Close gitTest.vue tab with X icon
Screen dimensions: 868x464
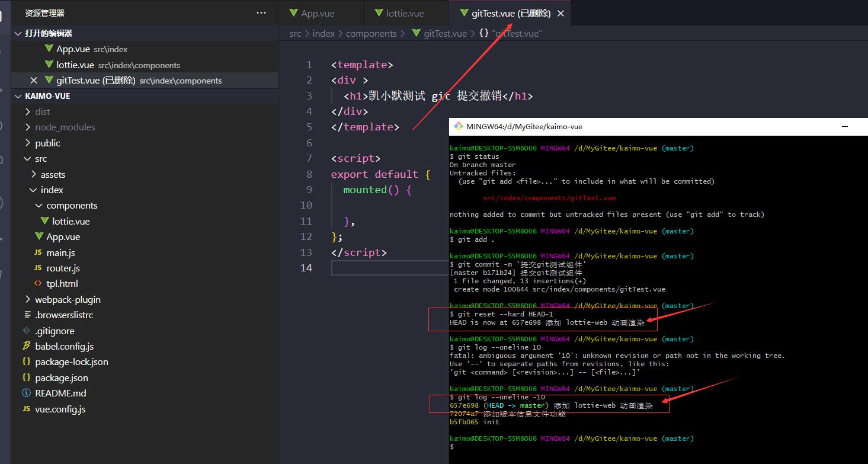tap(560, 13)
